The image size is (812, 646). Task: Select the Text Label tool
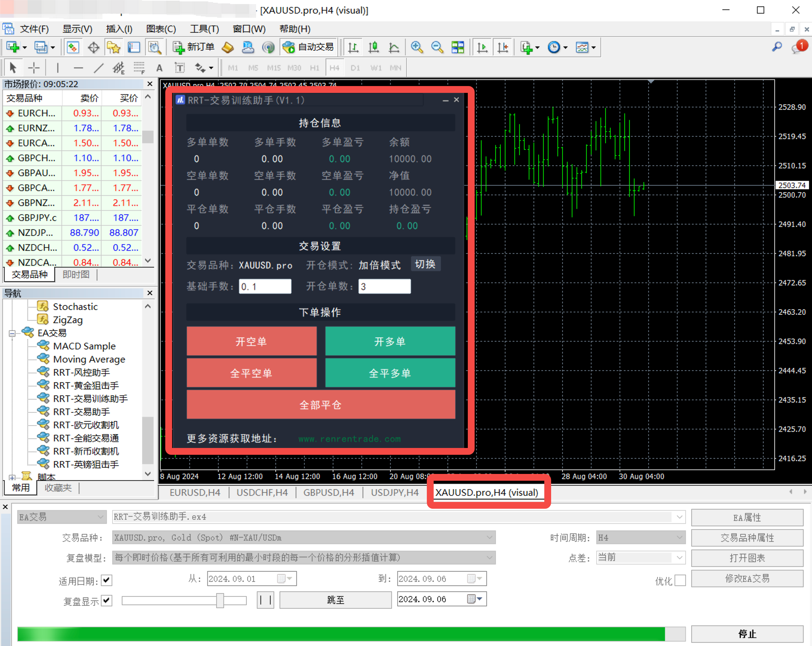[x=180, y=68]
